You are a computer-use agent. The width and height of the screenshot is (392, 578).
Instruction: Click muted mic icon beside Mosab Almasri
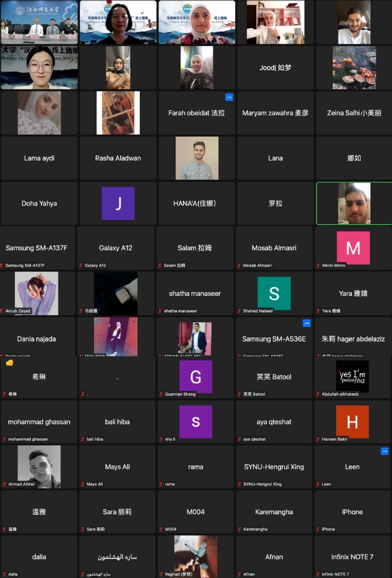(239, 265)
